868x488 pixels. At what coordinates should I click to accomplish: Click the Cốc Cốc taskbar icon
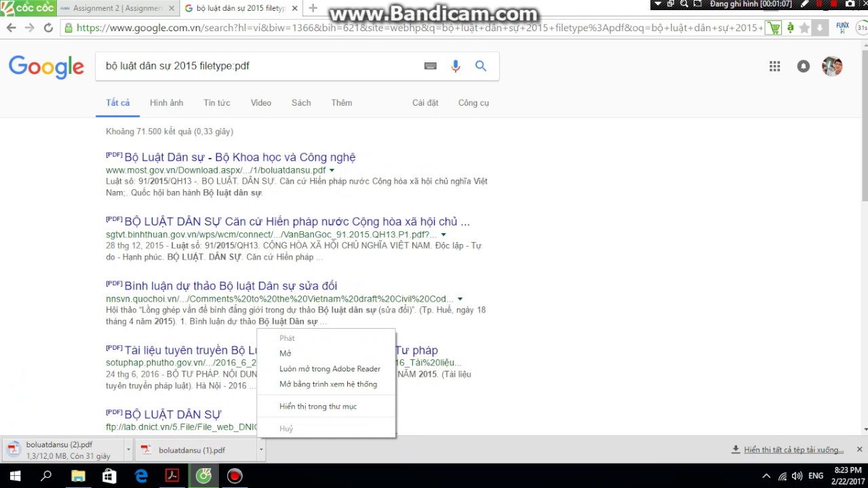tap(203, 476)
